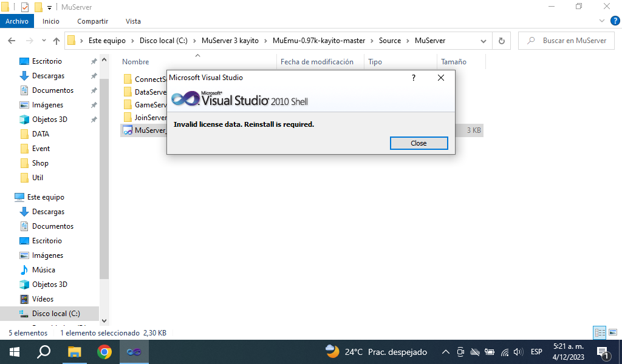Refresh the MuServer folder view

tap(501, 41)
